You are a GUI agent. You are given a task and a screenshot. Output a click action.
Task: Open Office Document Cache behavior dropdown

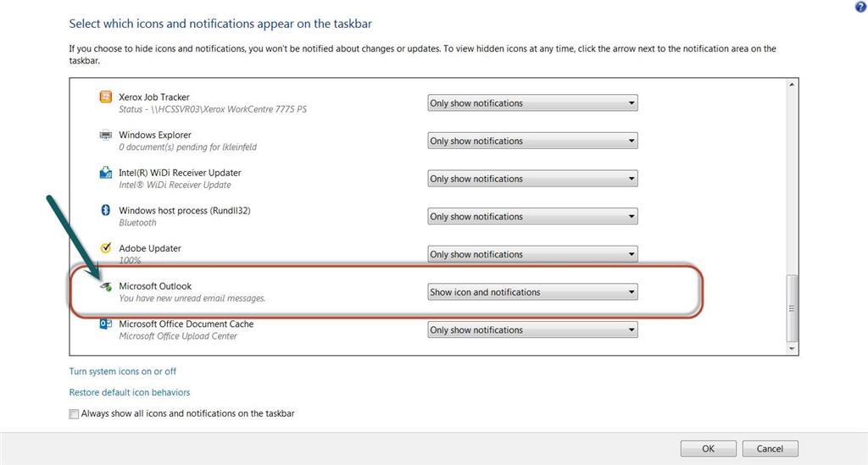pyautogui.click(x=532, y=329)
